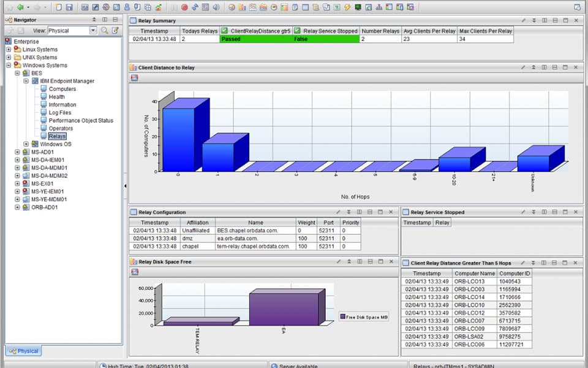The height and width of the screenshot is (368, 588).
Task: Select Operators in the navigator tree
Action: (61, 128)
